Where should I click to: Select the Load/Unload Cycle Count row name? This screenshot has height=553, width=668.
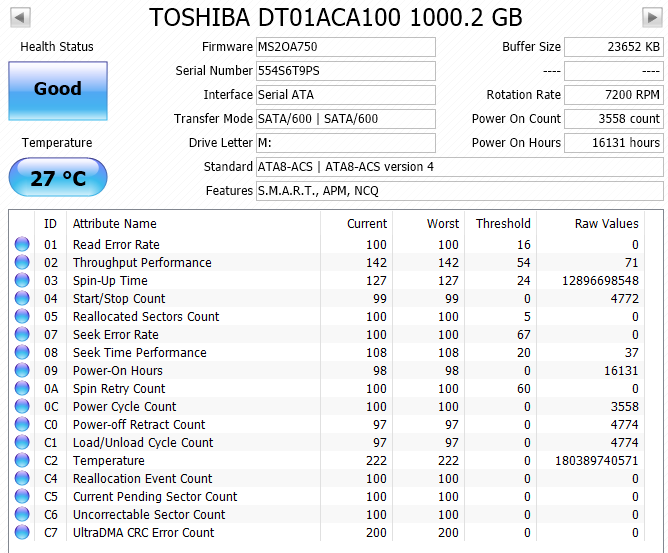(x=143, y=443)
